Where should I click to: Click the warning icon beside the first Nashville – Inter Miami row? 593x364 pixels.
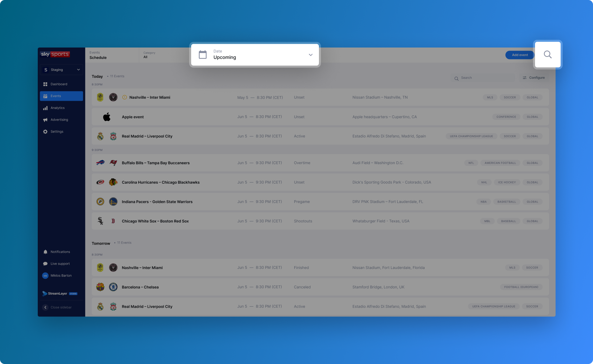pos(124,97)
